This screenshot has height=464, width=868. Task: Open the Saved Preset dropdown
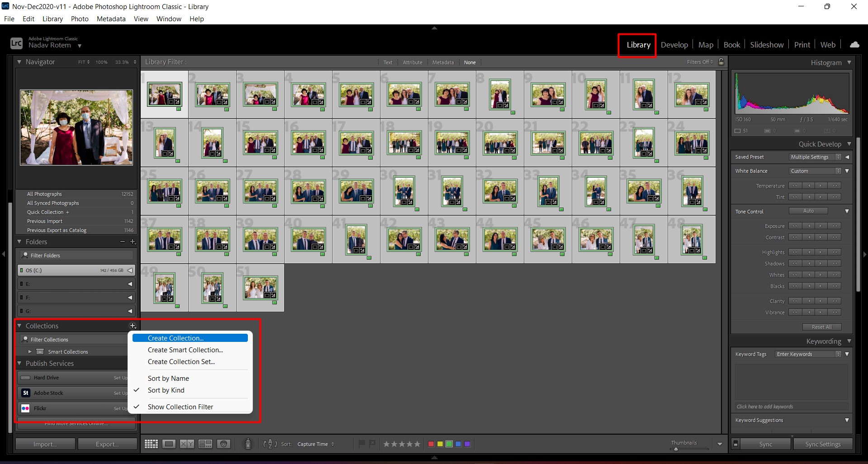click(x=815, y=157)
